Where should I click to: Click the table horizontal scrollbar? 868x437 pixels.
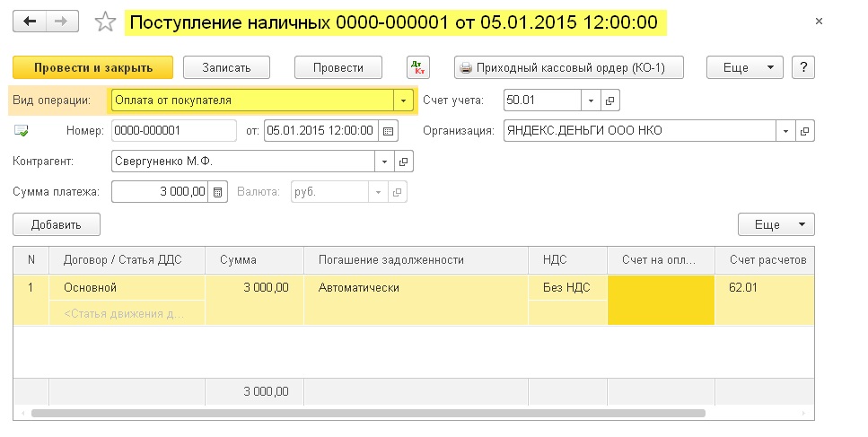[368, 413]
